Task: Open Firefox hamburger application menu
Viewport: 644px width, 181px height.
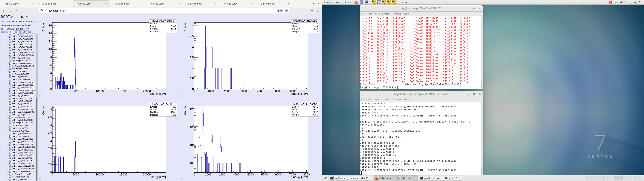Action: coord(318,11)
